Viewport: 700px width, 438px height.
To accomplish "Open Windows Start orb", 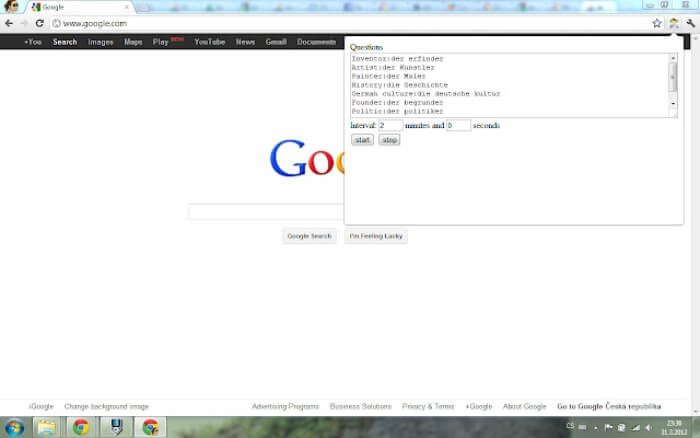I will tap(15, 428).
